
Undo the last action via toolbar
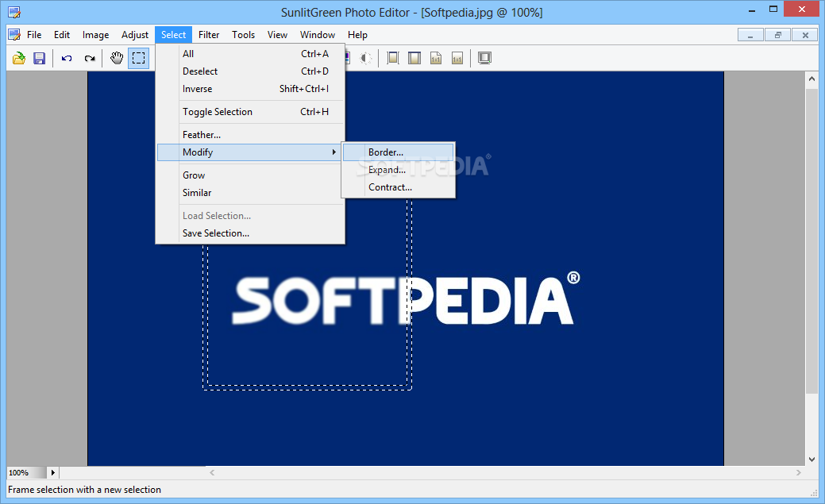pyautogui.click(x=67, y=58)
